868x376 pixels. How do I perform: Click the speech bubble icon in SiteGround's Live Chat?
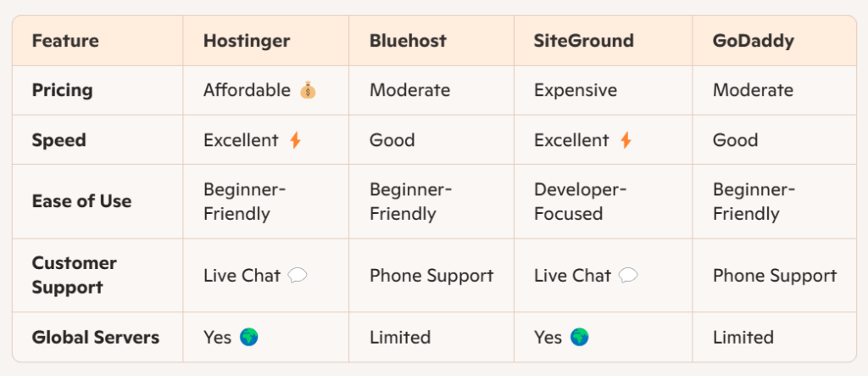628,275
